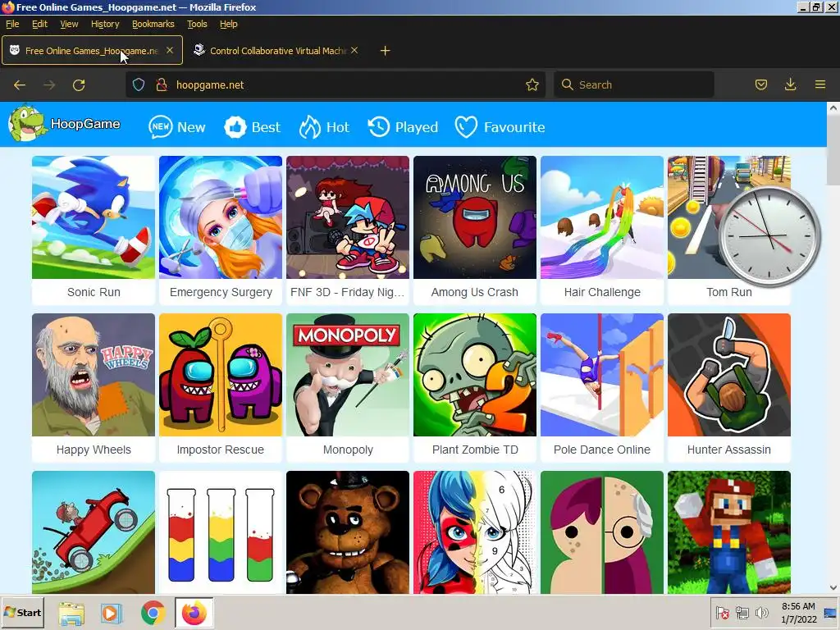Close the Free Online Games tab
This screenshot has width=840, height=630.
coord(169,50)
